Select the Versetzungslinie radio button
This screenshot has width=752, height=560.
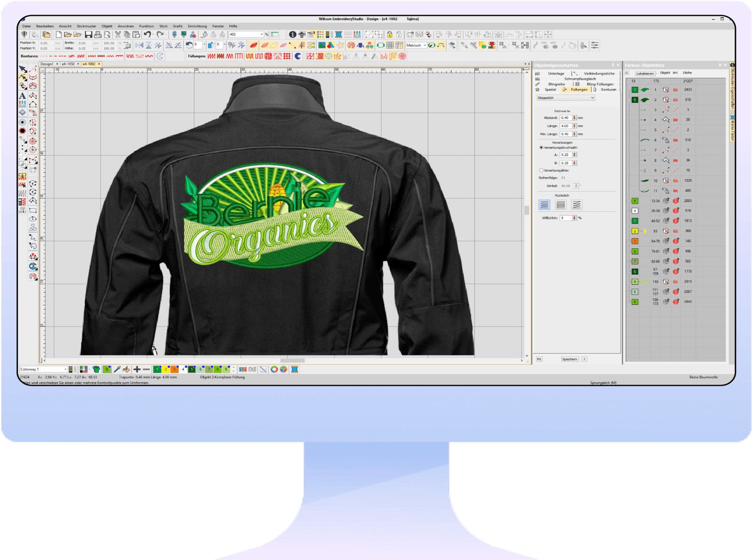pyautogui.click(x=541, y=170)
